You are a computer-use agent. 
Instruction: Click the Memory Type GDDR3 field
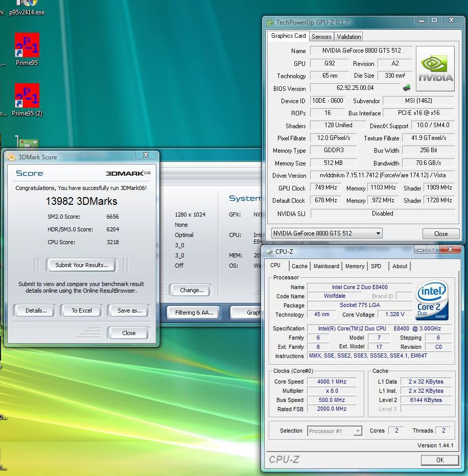pyautogui.click(x=334, y=150)
